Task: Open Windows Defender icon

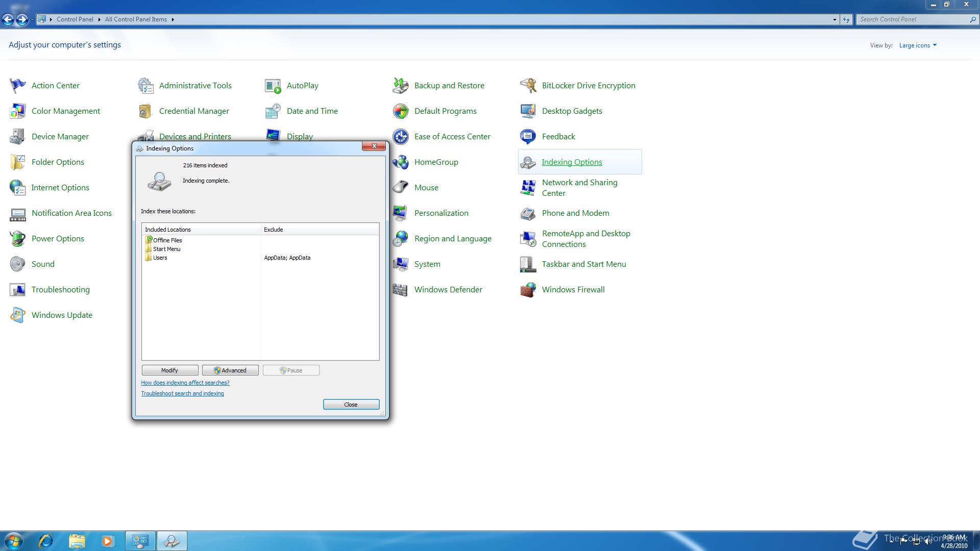Action: point(401,290)
